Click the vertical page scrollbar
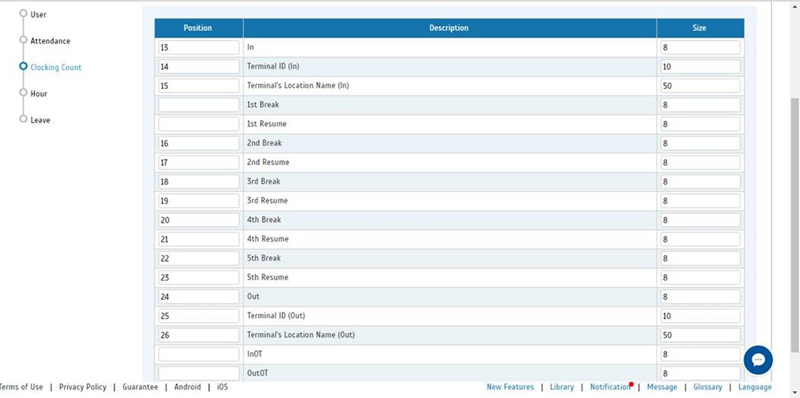The height and width of the screenshot is (398, 800). point(794,225)
